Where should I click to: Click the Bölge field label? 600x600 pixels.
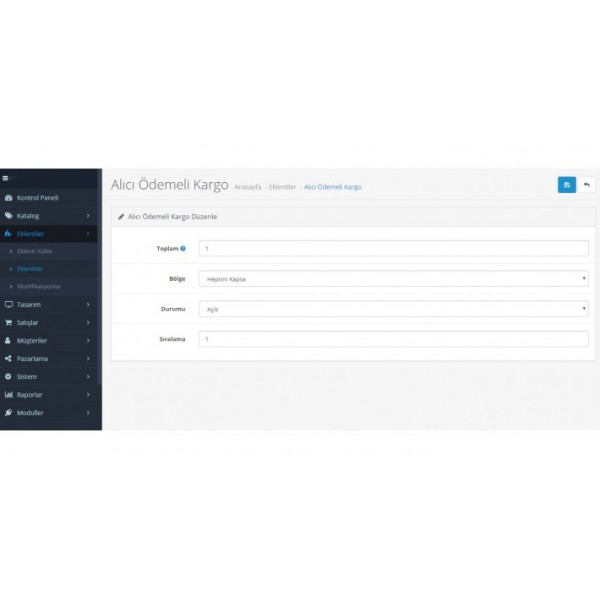(x=177, y=279)
